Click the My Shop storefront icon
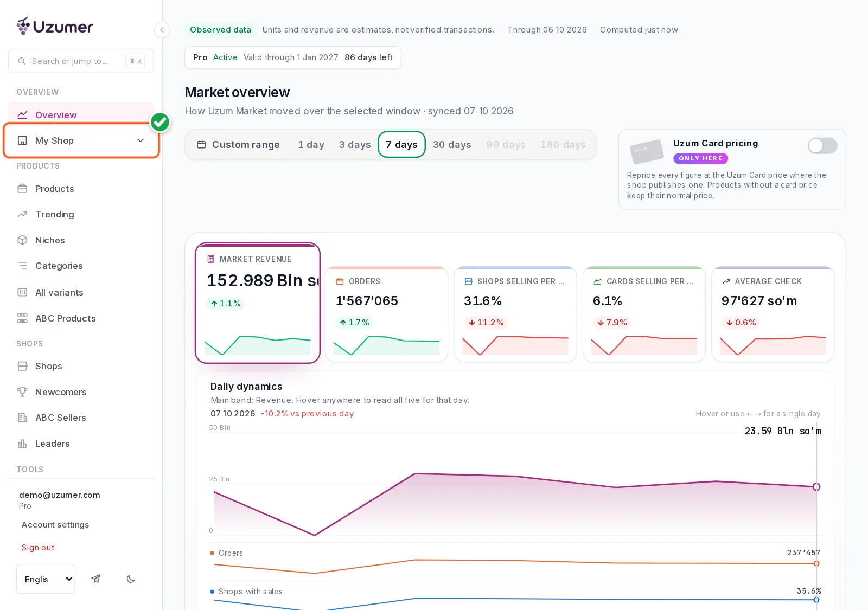This screenshot has height=610, width=868. tap(22, 140)
